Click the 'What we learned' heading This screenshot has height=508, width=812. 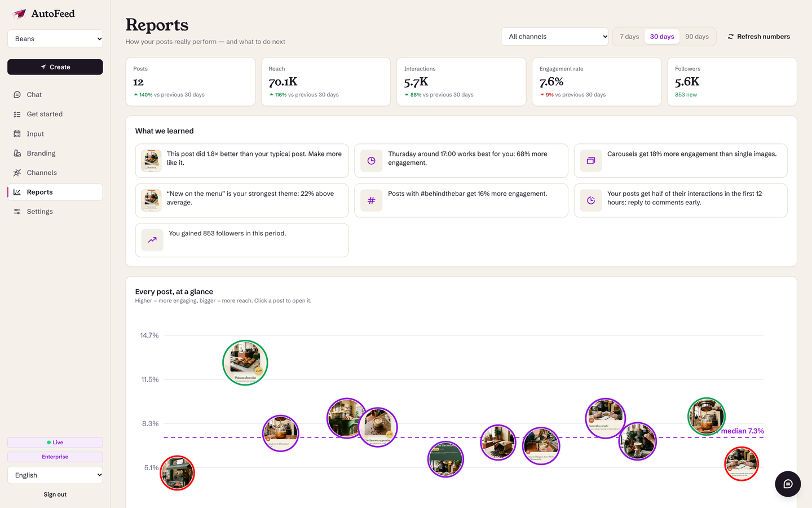[x=164, y=131]
